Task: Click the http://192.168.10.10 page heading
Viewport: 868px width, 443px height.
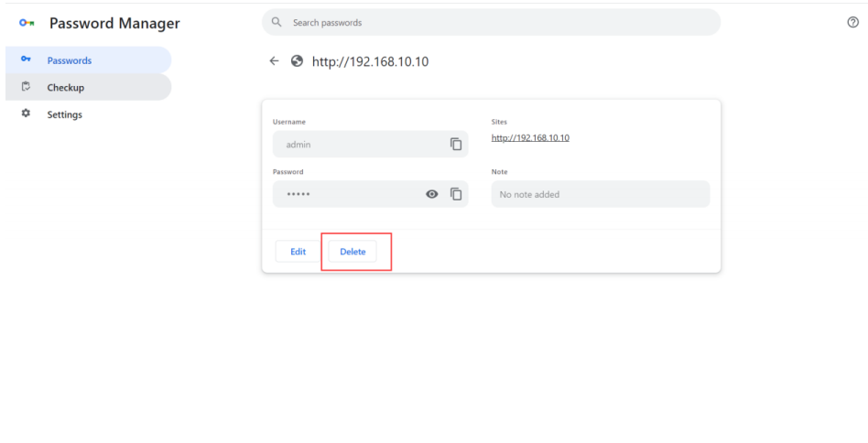Action: tap(372, 62)
